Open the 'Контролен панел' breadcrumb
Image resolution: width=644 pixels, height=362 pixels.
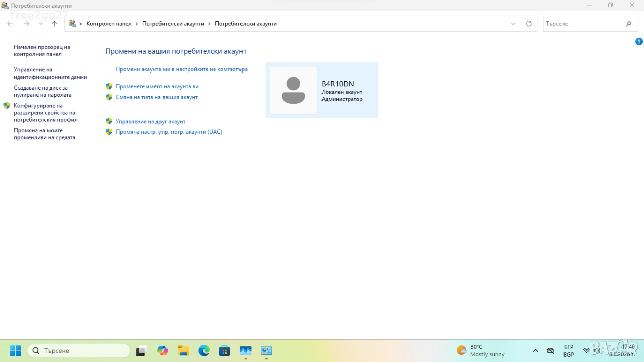coord(109,24)
